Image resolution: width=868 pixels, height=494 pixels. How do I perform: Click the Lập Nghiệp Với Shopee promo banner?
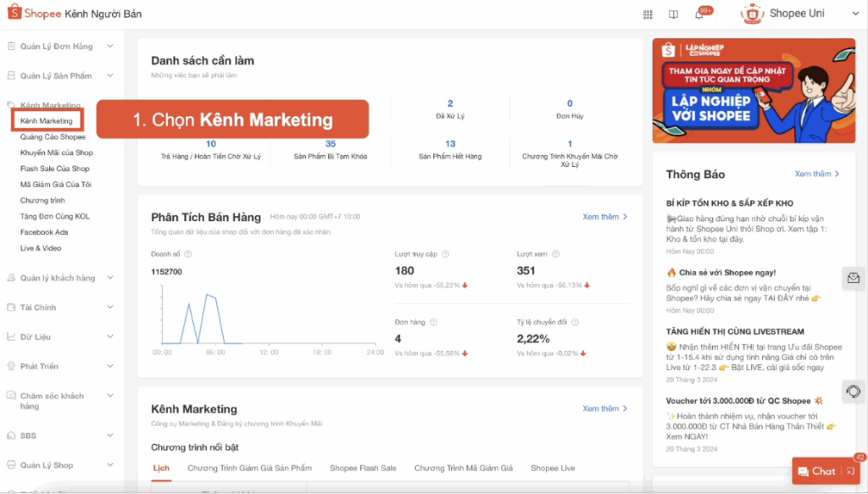coord(753,92)
